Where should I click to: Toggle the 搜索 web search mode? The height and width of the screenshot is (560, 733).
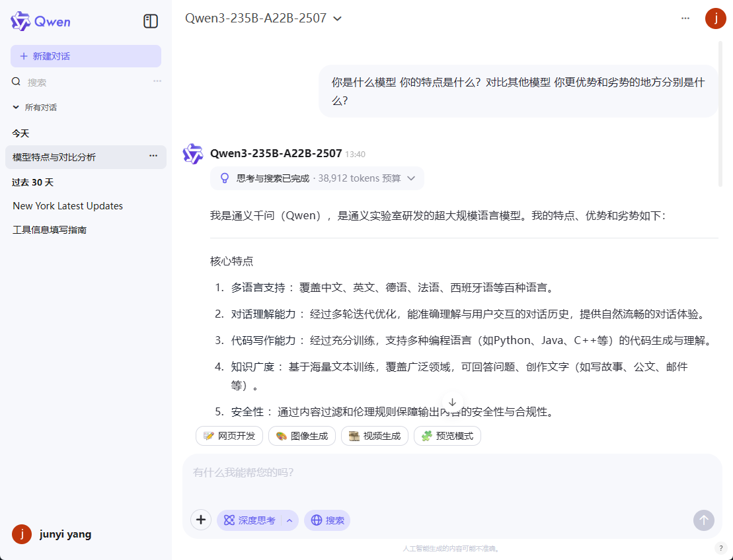[x=327, y=520]
